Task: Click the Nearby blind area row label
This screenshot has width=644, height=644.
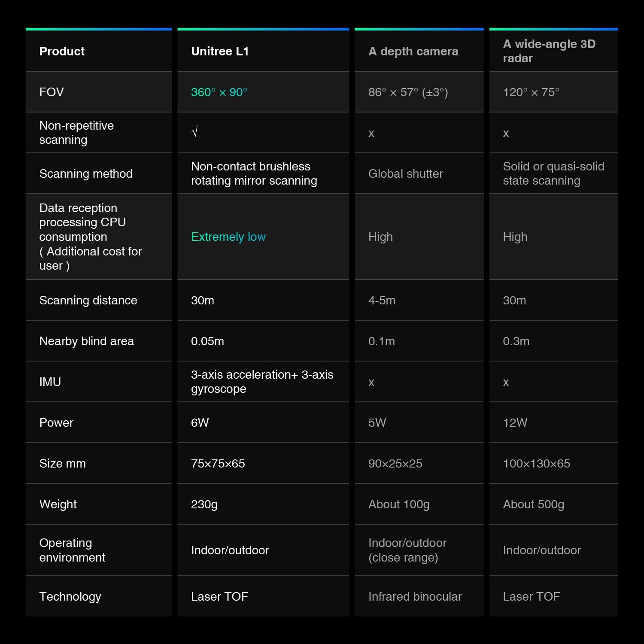Action: pos(87,341)
